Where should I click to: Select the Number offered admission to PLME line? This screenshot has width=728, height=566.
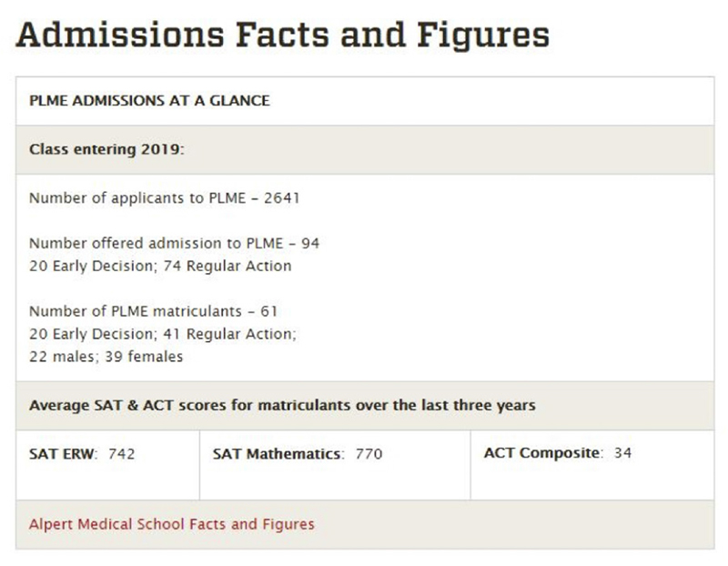pyautogui.click(x=174, y=243)
